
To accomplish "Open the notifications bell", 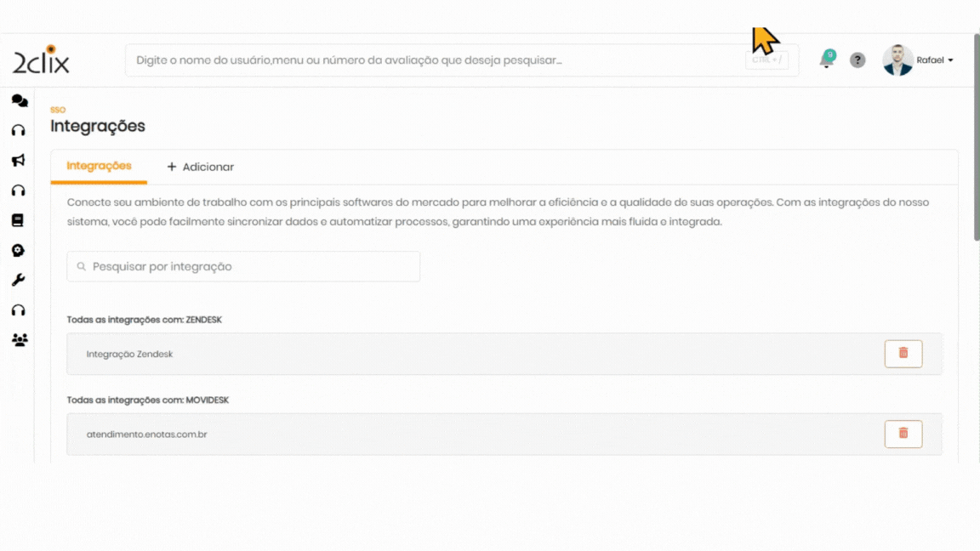I will coord(826,60).
